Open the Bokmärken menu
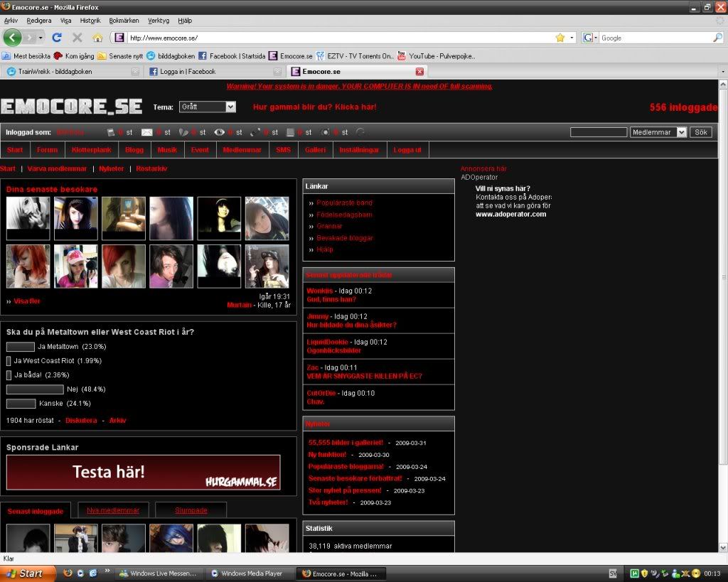 (124, 21)
